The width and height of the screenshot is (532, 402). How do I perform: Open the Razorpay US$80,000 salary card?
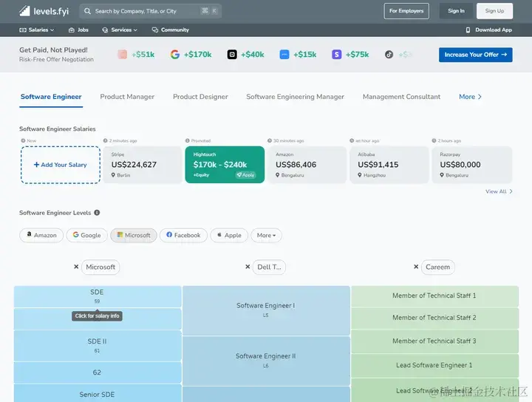471,165
